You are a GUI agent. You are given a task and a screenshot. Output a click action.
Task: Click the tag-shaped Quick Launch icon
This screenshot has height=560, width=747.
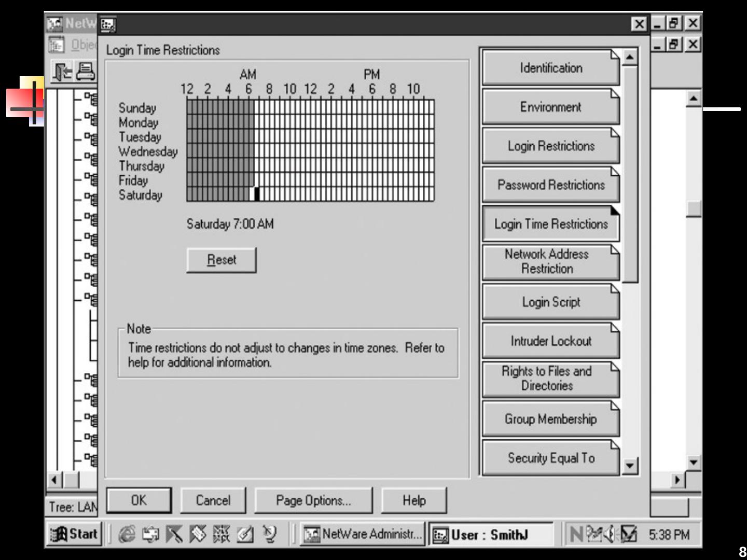(x=198, y=534)
